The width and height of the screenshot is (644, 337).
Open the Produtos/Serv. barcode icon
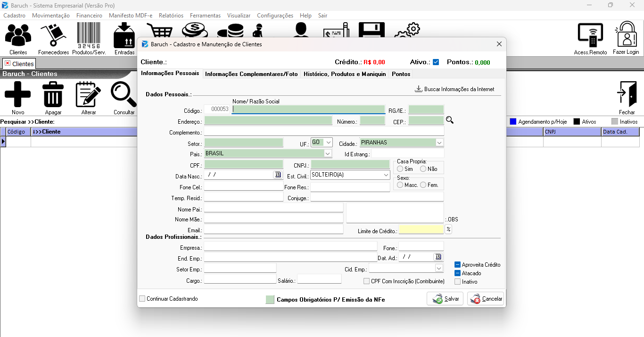89,39
